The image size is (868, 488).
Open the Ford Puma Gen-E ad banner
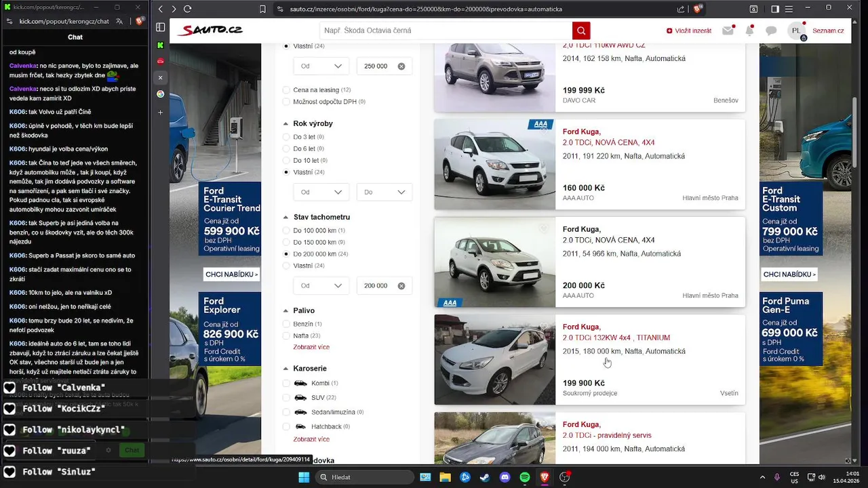pyautogui.click(x=791, y=329)
